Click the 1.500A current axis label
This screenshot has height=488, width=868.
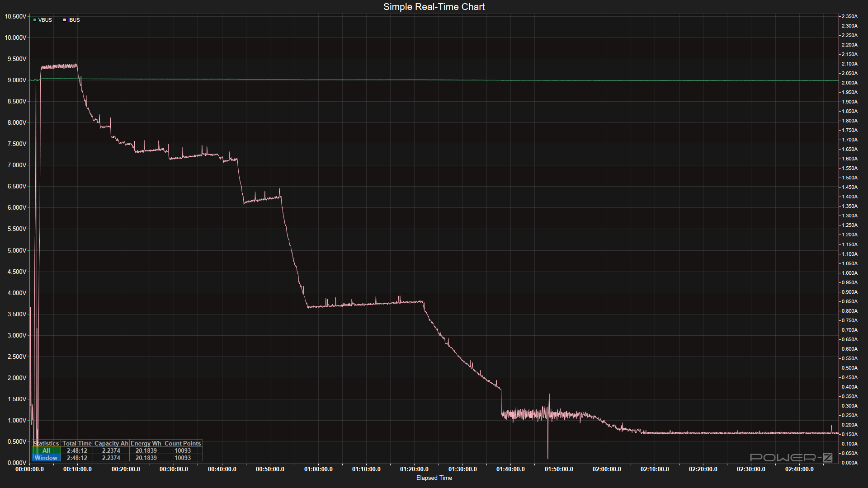[x=849, y=178]
